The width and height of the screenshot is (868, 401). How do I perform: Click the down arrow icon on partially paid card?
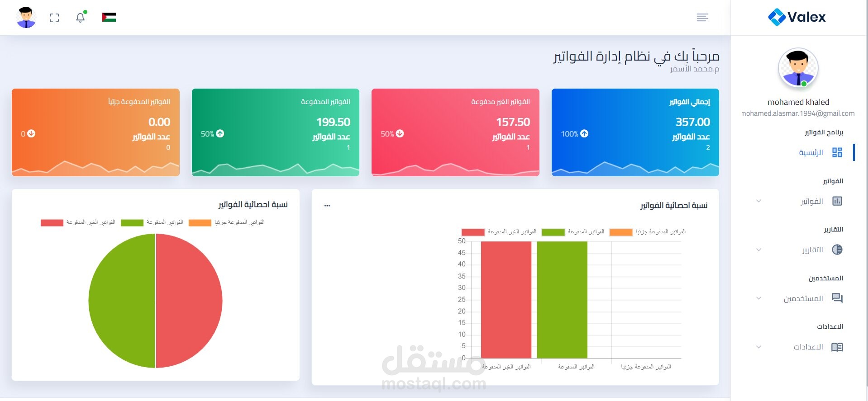[31, 133]
